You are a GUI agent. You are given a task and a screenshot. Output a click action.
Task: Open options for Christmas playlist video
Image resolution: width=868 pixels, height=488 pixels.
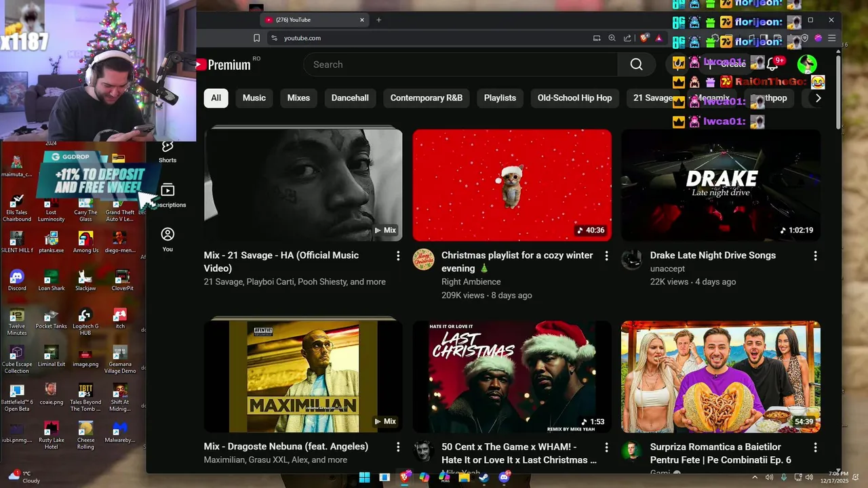[606, 256]
